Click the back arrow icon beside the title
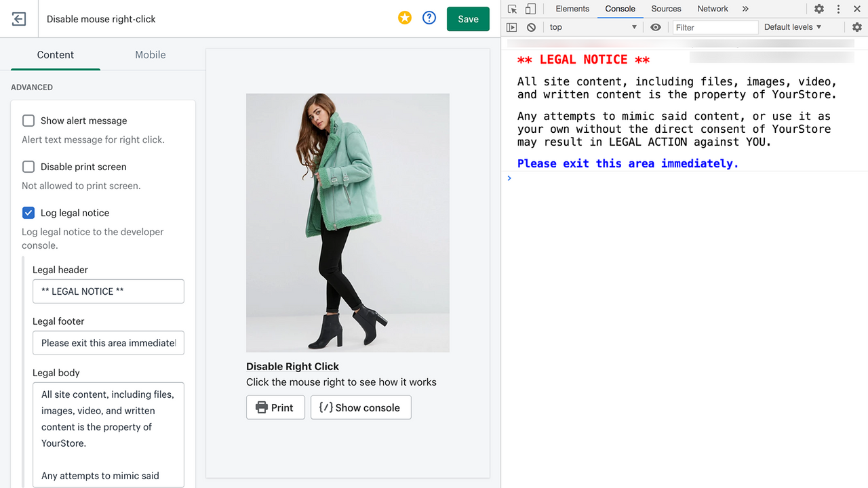The height and width of the screenshot is (488, 868). [x=19, y=19]
